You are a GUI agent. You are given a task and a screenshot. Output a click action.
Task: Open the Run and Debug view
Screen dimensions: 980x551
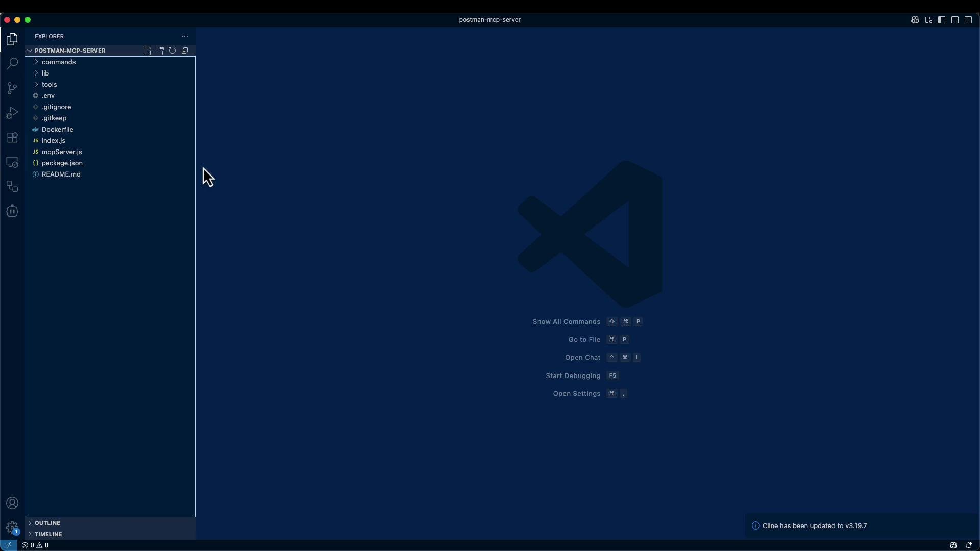[12, 113]
